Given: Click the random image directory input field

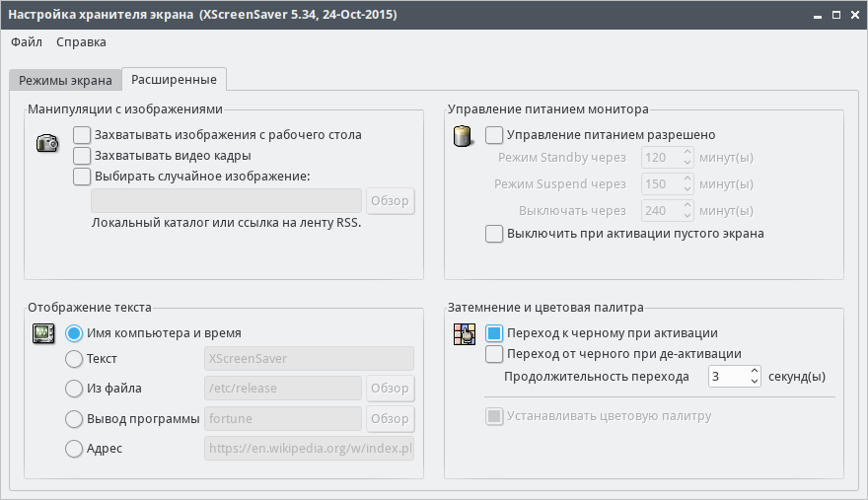Looking at the screenshot, I should point(227,201).
